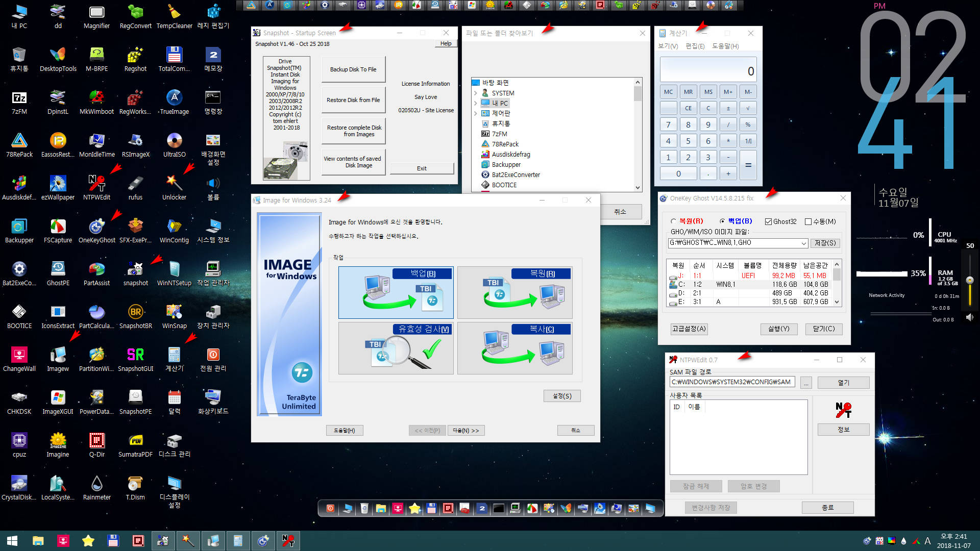Click the calculator square root key
The width and height of the screenshot is (980, 551).
(x=748, y=108)
